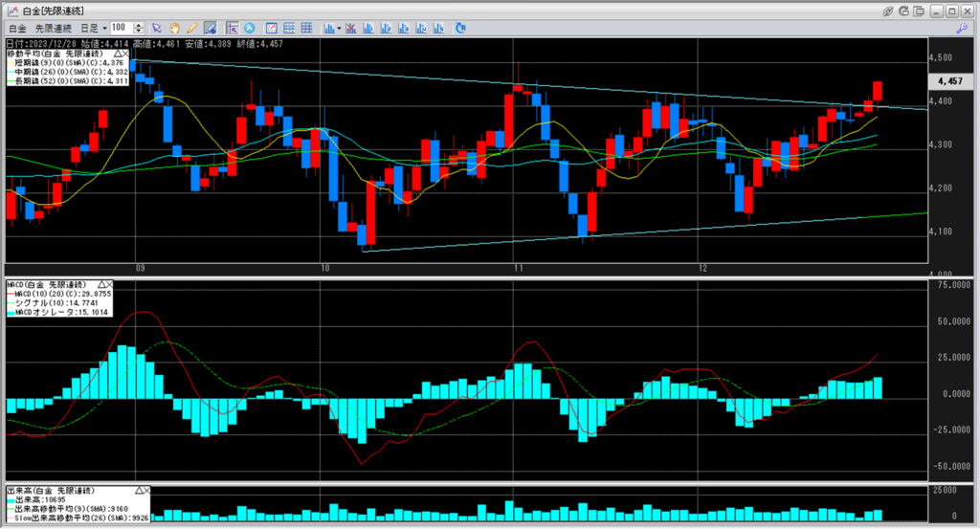Click the 11 month marker on time axis
The width and height of the screenshot is (980, 529).
[x=518, y=269]
